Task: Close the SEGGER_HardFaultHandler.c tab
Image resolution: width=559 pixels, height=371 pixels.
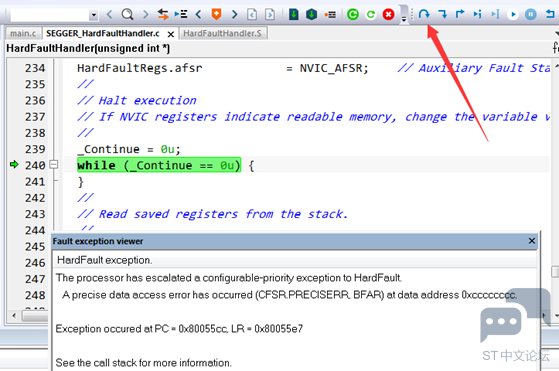Action: click(x=171, y=34)
